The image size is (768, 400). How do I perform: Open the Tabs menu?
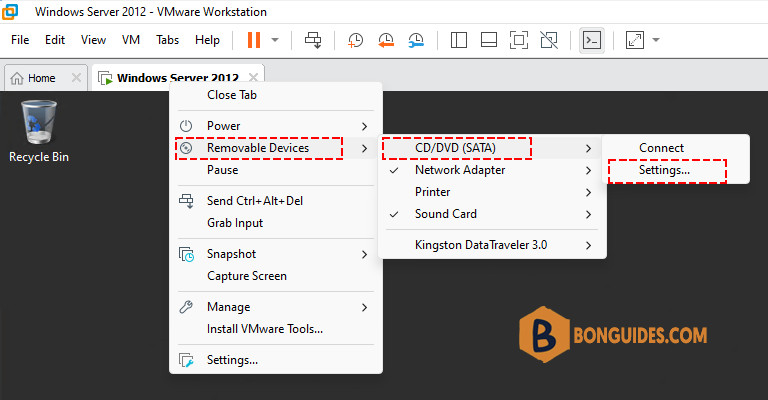tap(168, 40)
